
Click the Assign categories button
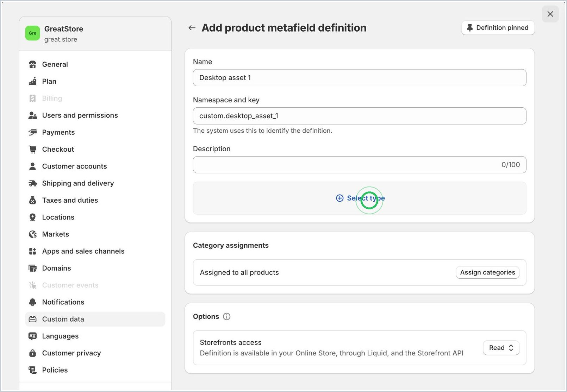(x=487, y=272)
